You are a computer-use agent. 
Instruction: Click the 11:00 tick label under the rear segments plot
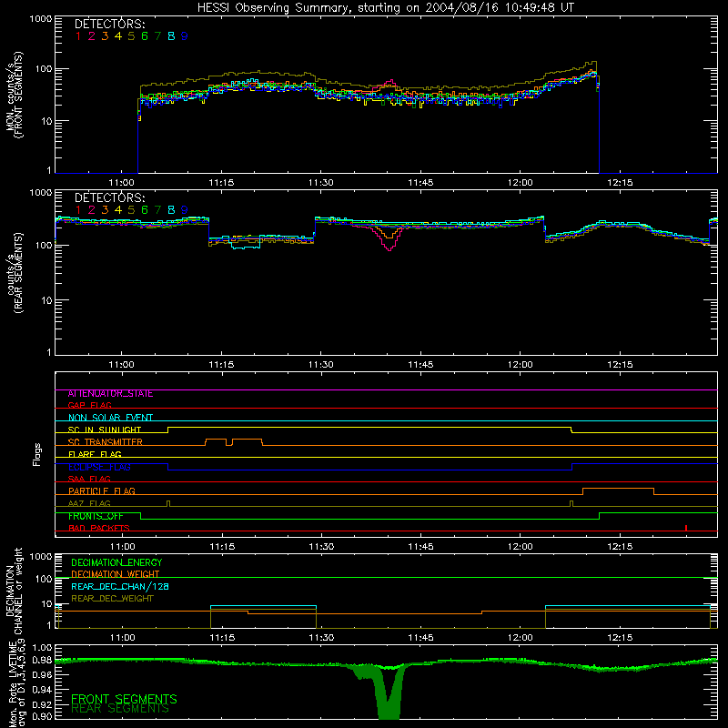122,365
